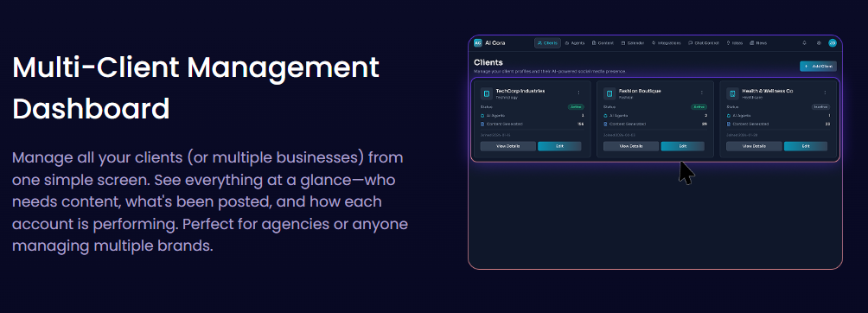
Task: Open Health & Wellness Co three-dot options menu
Action: click(x=825, y=93)
